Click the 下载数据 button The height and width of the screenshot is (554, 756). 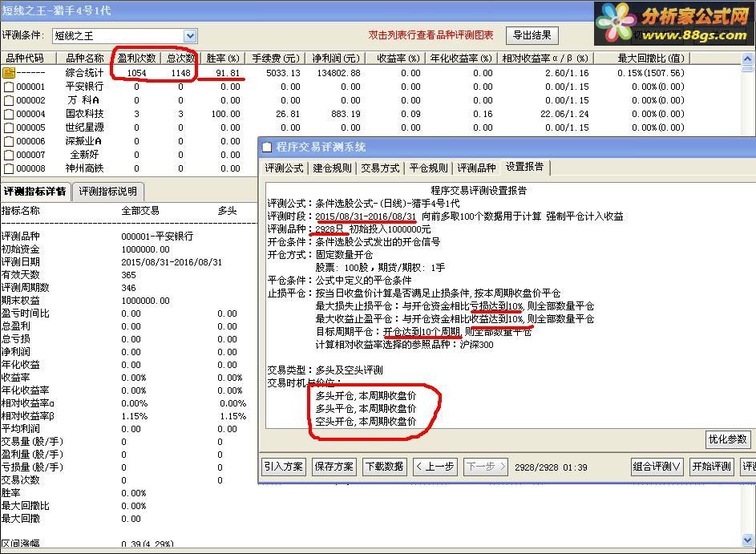pyautogui.click(x=384, y=467)
